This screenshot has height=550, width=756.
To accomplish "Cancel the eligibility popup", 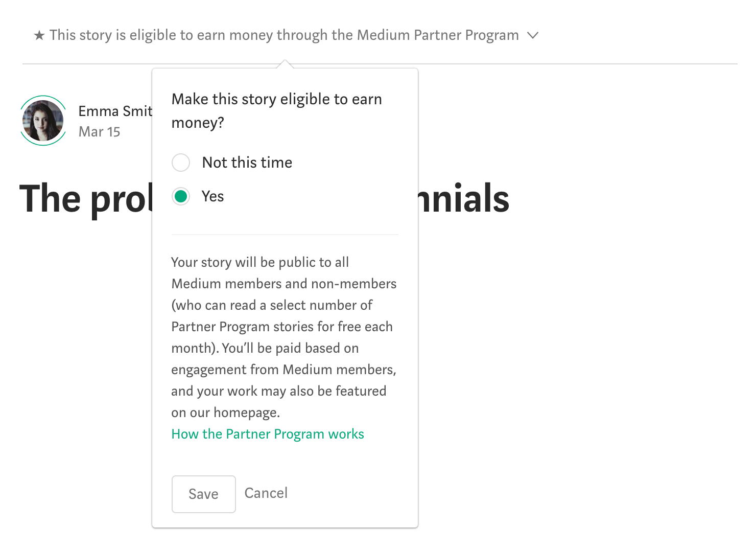I will [x=266, y=493].
